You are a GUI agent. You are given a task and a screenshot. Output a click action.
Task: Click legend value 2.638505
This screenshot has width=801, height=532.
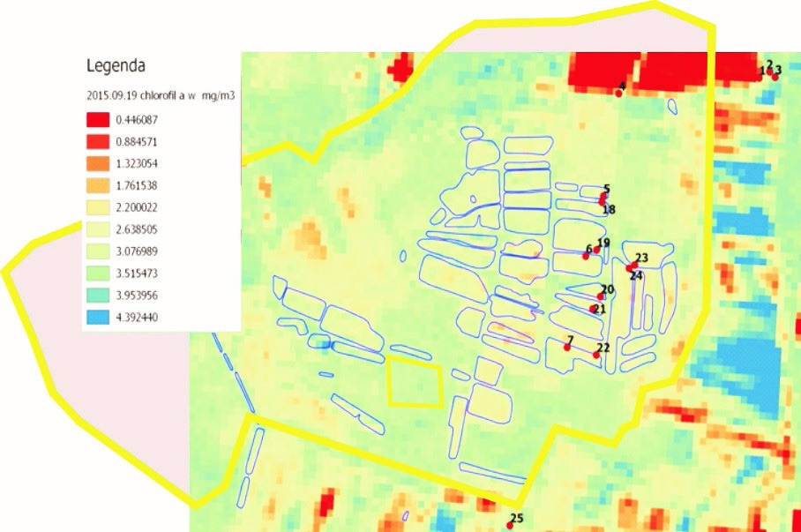coord(137,230)
